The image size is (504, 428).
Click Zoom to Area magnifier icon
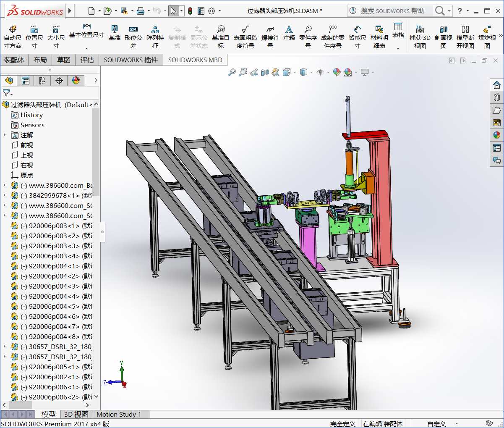[x=243, y=72]
